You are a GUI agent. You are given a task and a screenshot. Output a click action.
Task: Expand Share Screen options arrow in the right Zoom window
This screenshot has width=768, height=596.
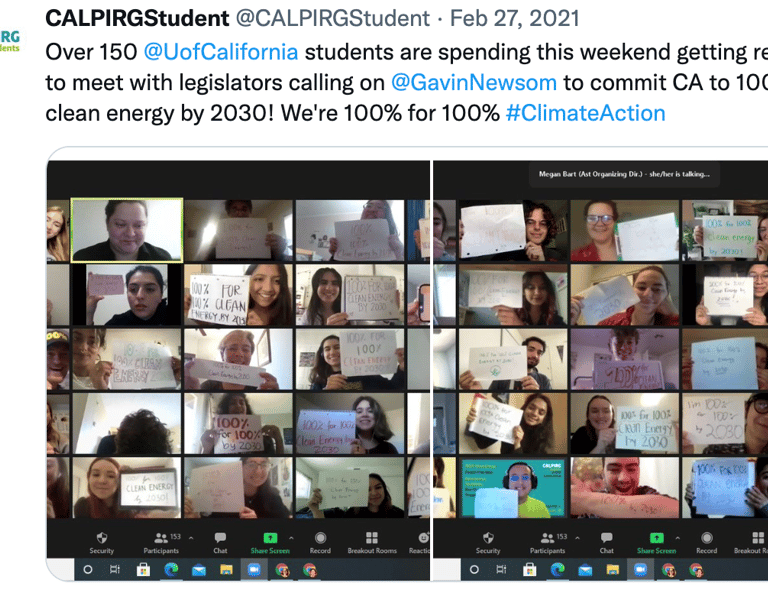(679, 537)
